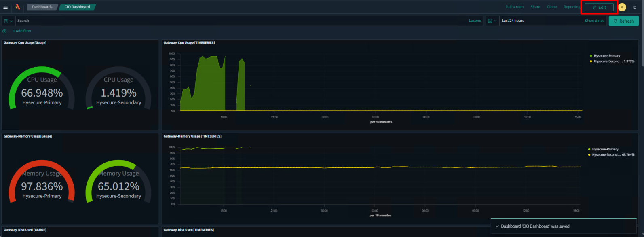
Task: Open the hamburger navigation menu
Action: pos(6,7)
